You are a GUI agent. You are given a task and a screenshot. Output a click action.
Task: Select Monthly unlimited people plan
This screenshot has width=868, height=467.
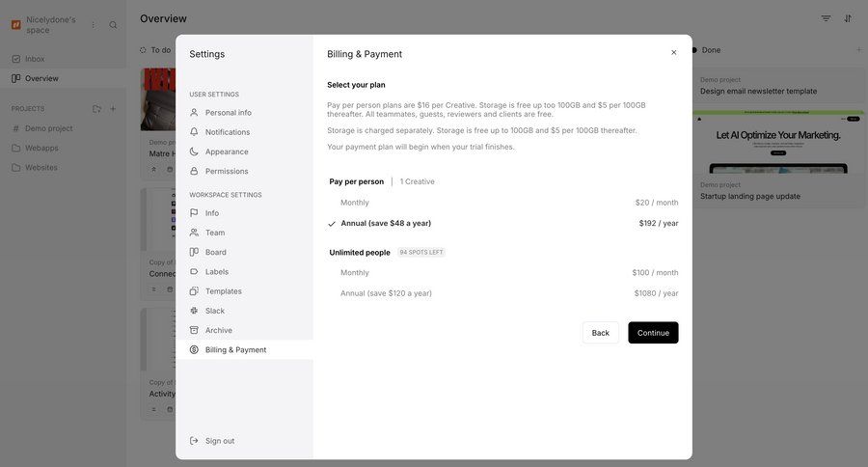coord(355,273)
